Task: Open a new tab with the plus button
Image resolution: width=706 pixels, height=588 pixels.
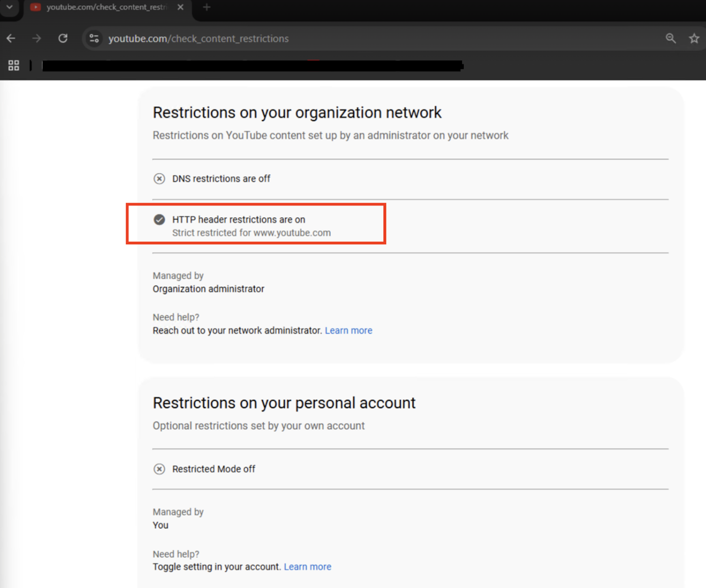Action: pyautogui.click(x=207, y=7)
